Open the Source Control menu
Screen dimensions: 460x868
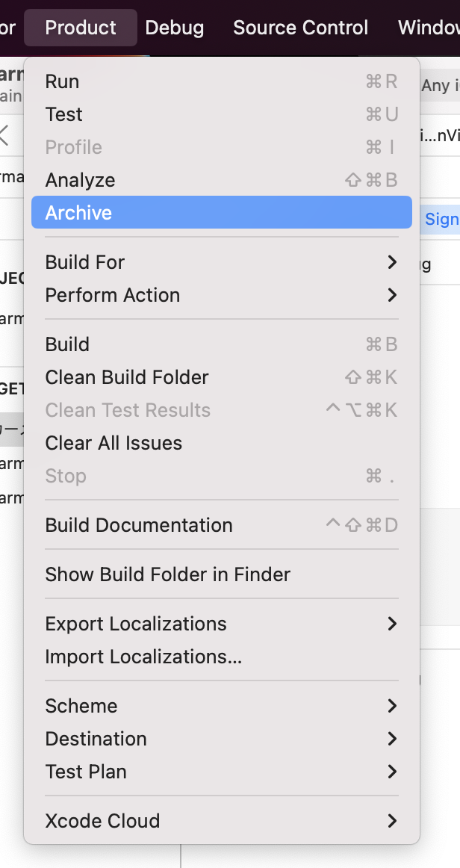coord(300,28)
